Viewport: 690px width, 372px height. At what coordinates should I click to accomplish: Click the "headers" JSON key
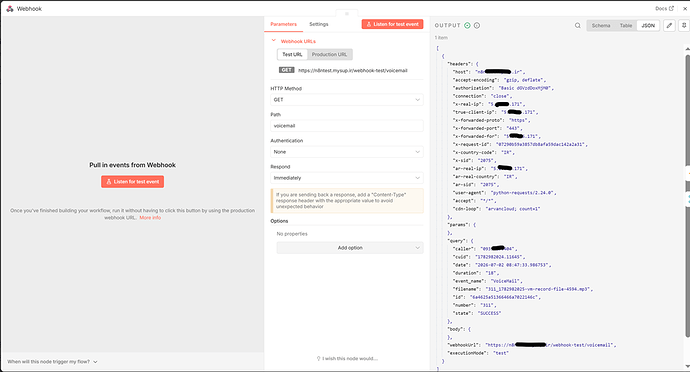coord(460,64)
